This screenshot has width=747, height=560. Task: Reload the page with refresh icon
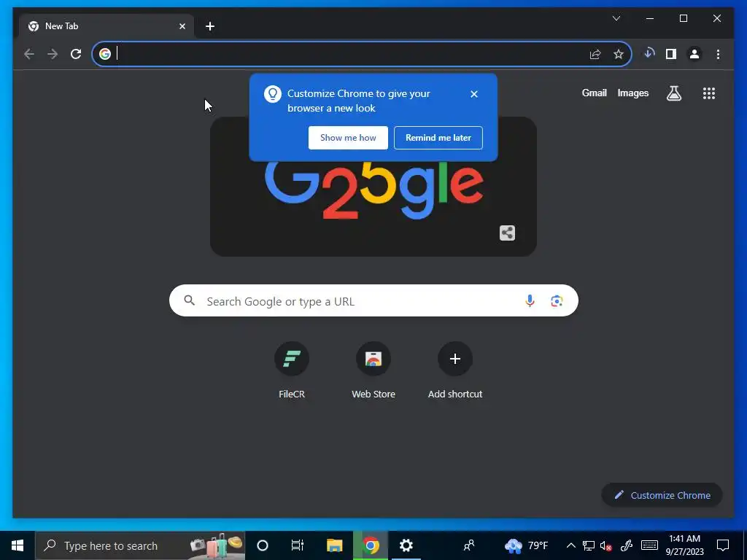[x=76, y=54]
